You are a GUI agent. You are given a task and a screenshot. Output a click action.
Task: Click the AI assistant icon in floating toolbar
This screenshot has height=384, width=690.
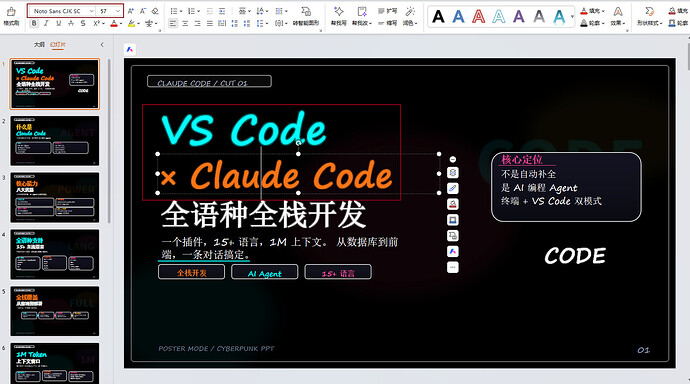[453, 252]
